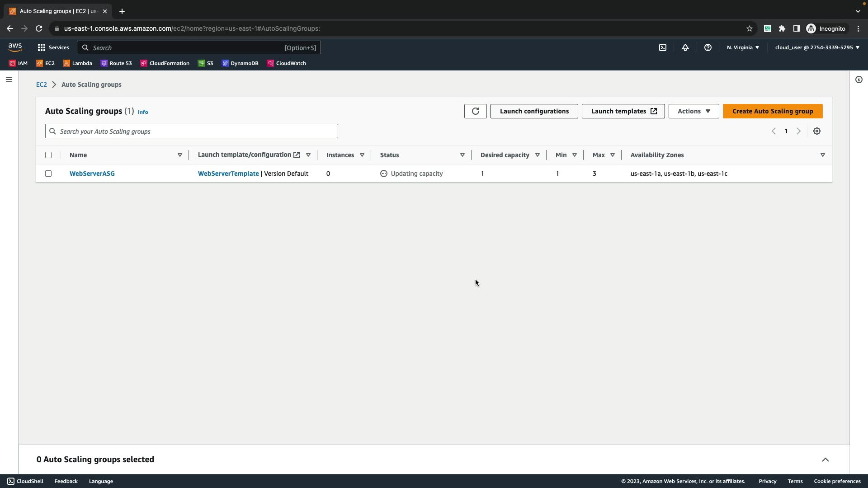Click the AWS logo home icon

[x=15, y=47]
